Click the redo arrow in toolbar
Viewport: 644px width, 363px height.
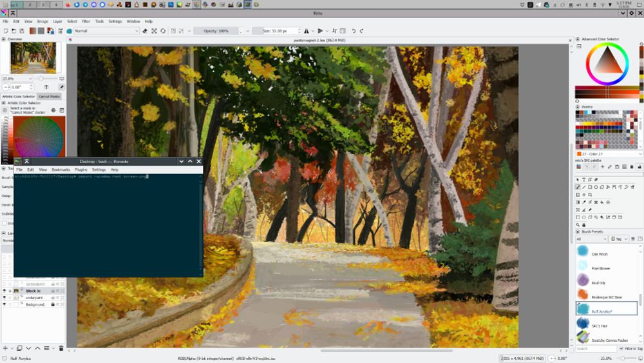(x=361, y=31)
